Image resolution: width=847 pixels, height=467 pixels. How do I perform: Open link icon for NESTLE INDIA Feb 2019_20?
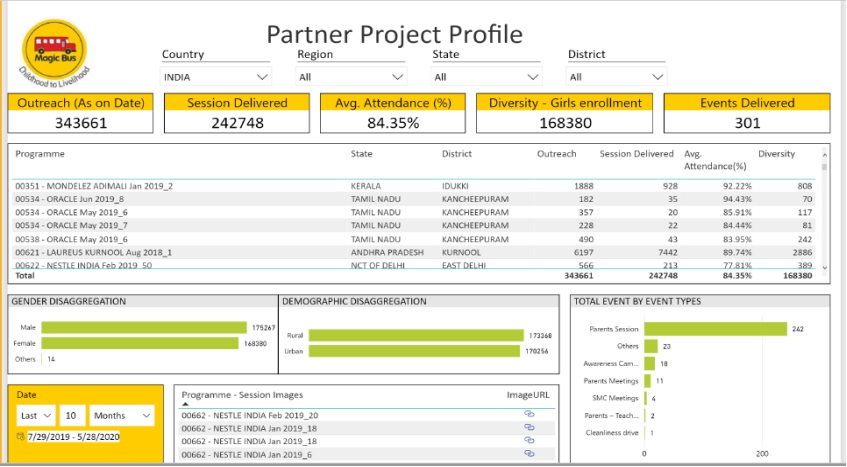(529, 414)
